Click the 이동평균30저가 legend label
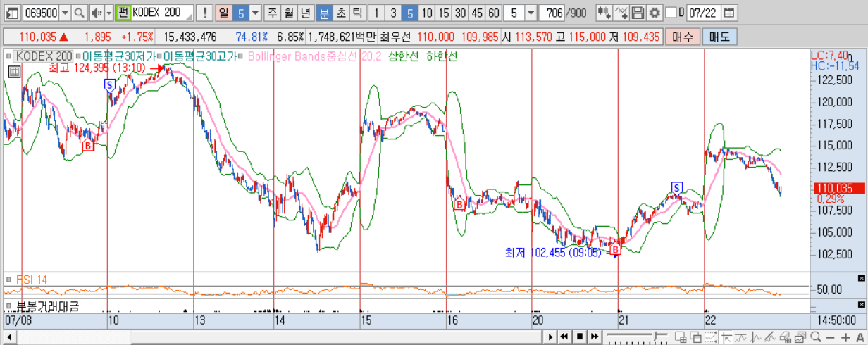Image resolution: width=868 pixels, height=345 pixels. 119,56
